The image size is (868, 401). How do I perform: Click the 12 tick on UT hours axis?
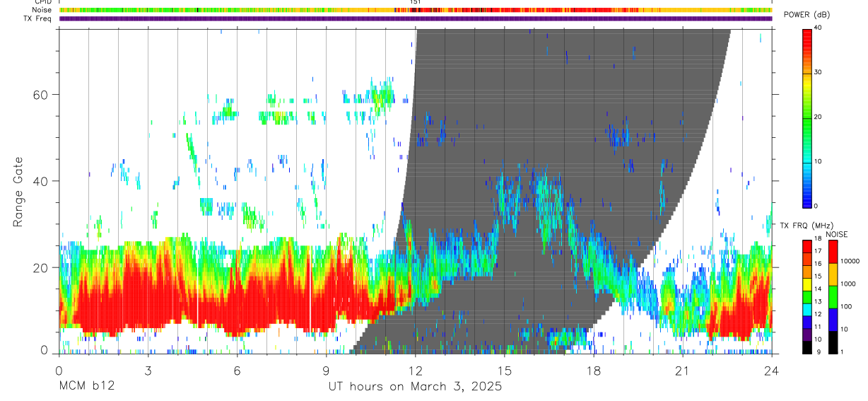click(416, 370)
